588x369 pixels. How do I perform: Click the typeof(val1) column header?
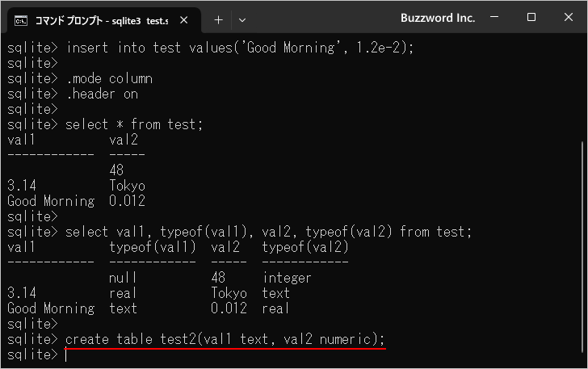tap(152, 247)
